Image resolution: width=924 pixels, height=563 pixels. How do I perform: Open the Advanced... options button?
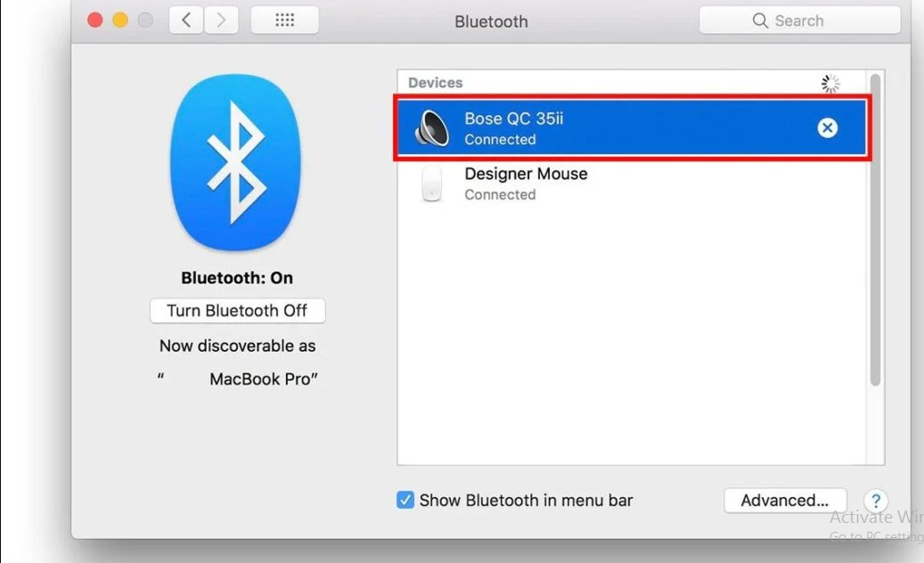click(785, 501)
